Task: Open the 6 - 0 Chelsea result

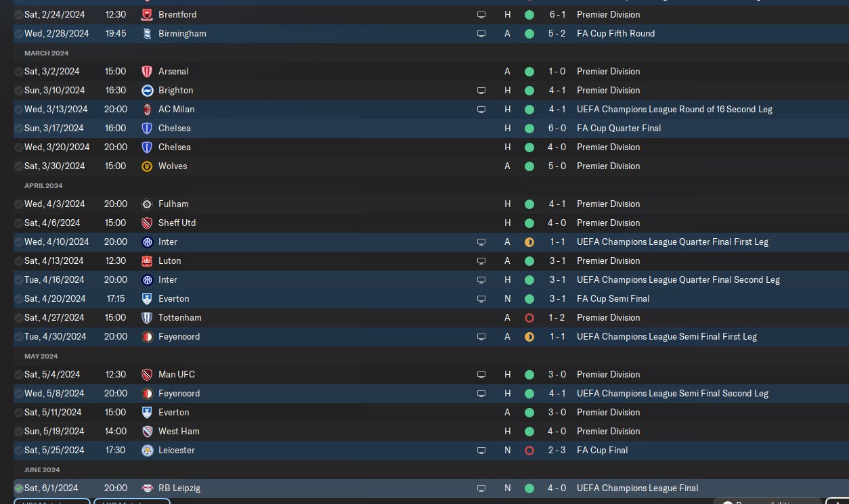Action: pyautogui.click(x=557, y=128)
